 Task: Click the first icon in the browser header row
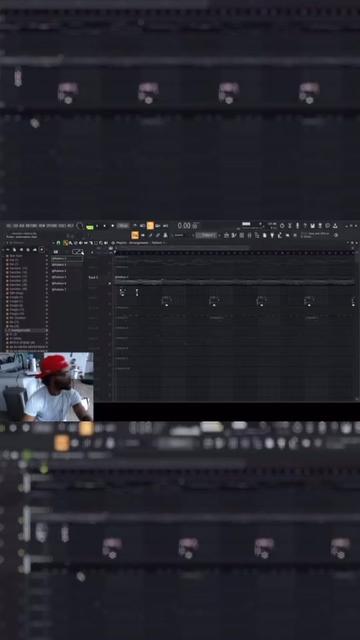[x=8, y=250]
